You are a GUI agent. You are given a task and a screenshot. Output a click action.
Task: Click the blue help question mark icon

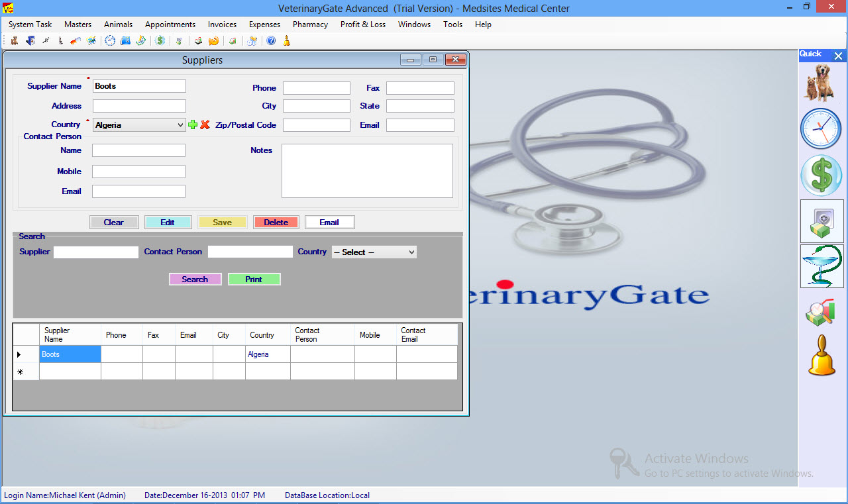(271, 41)
